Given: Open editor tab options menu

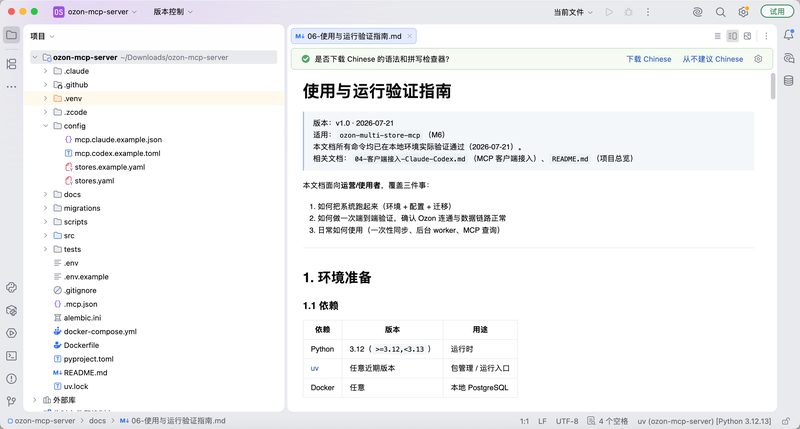Looking at the screenshot, I should (766, 36).
